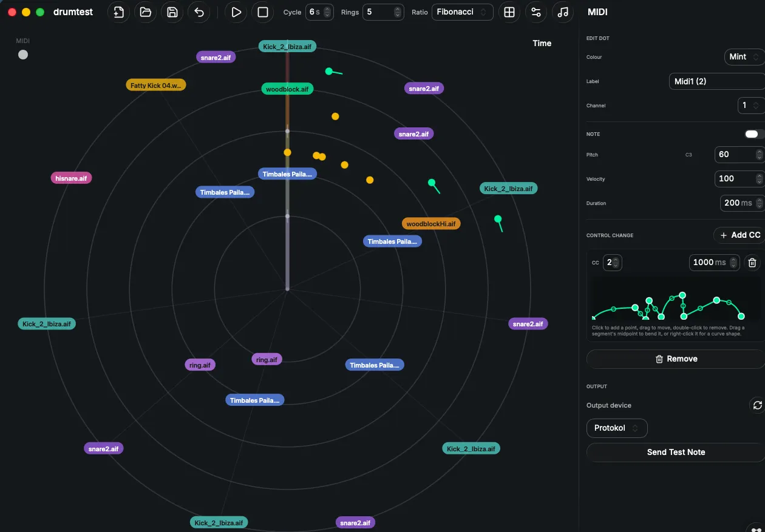Open the Protokol output device dropdown

point(617,428)
